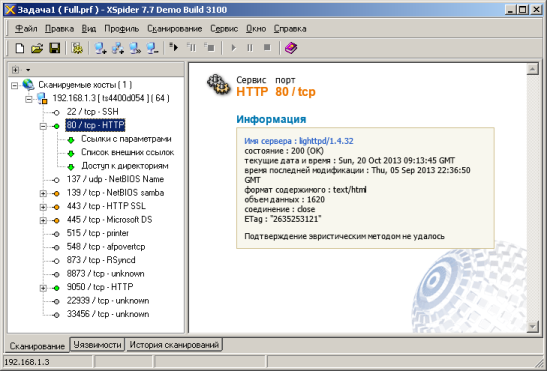
Task: Click the ETag : "2635253121" line
Action: [283, 219]
